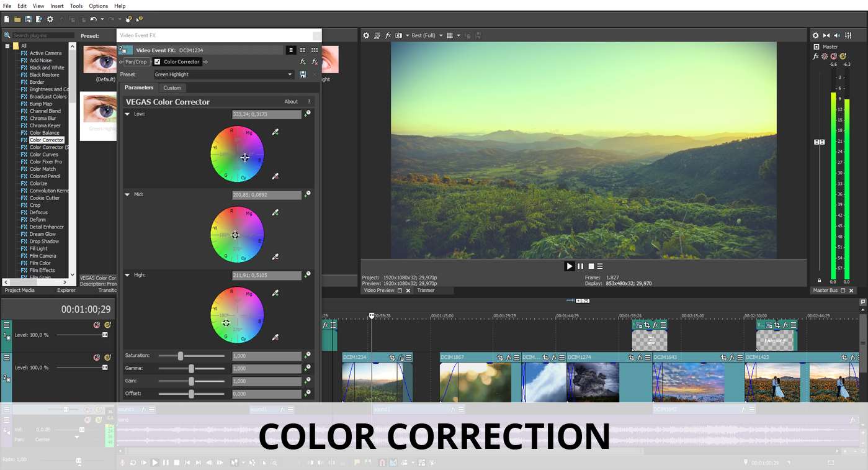Collapse the All plug-ins tree node
The image size is (868, 470).
click(x=7, y=46)
